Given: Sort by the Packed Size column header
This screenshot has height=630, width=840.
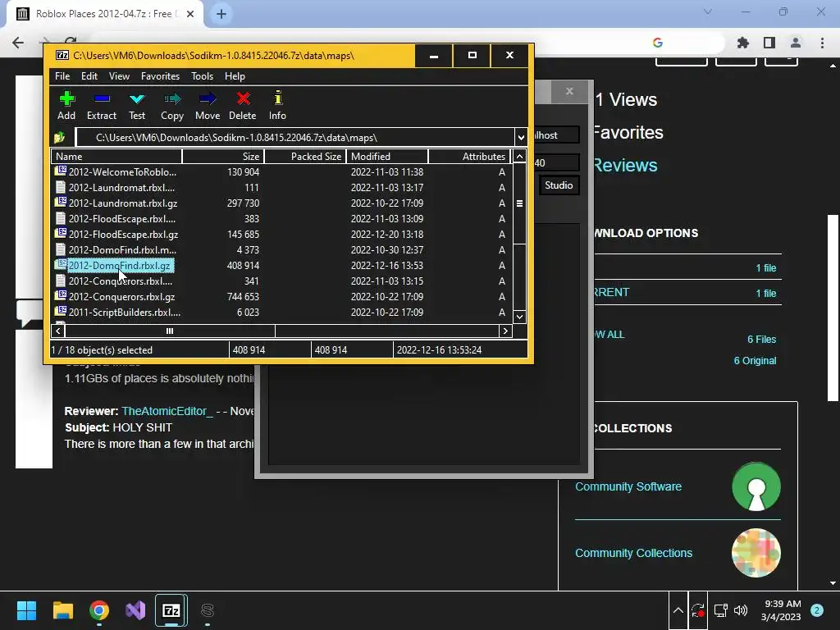Looking at the screenshot, I should pos(305,157).
